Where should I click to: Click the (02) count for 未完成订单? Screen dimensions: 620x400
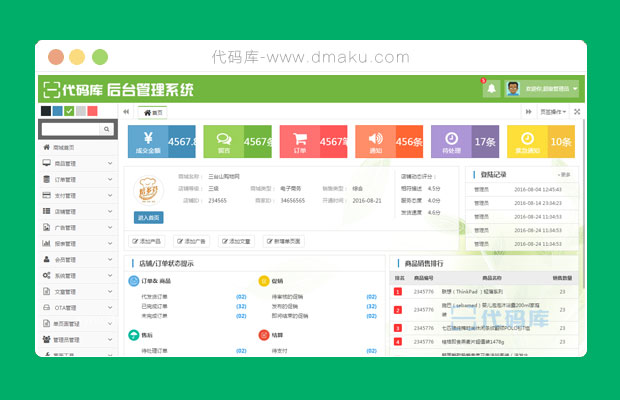[241, 316]
